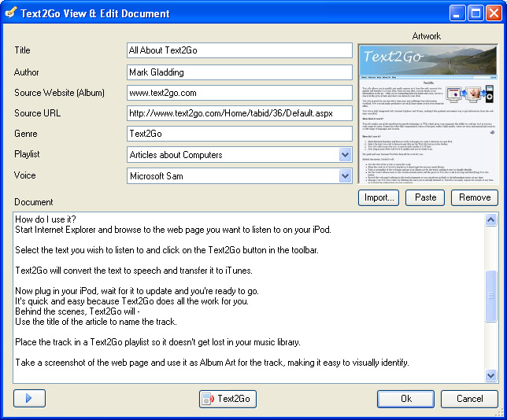Paste artwork using the Paste button

click(x=425, y=197)
